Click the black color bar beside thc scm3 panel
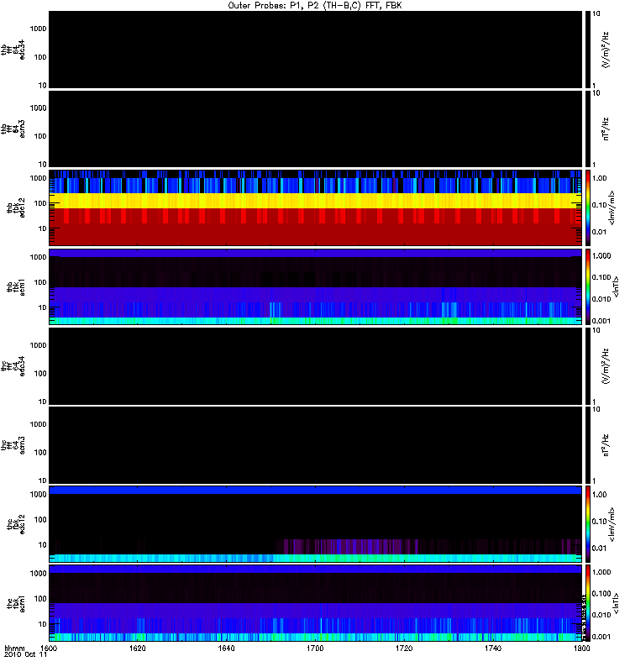Screen dimensions: 630x672 tap(588, 445)
